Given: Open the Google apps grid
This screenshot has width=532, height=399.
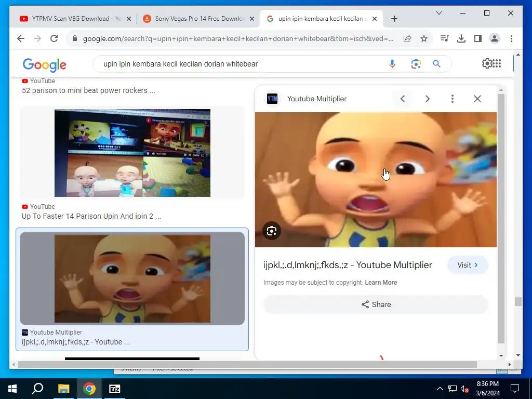Looking at the screenshot, I should [497, 63].
